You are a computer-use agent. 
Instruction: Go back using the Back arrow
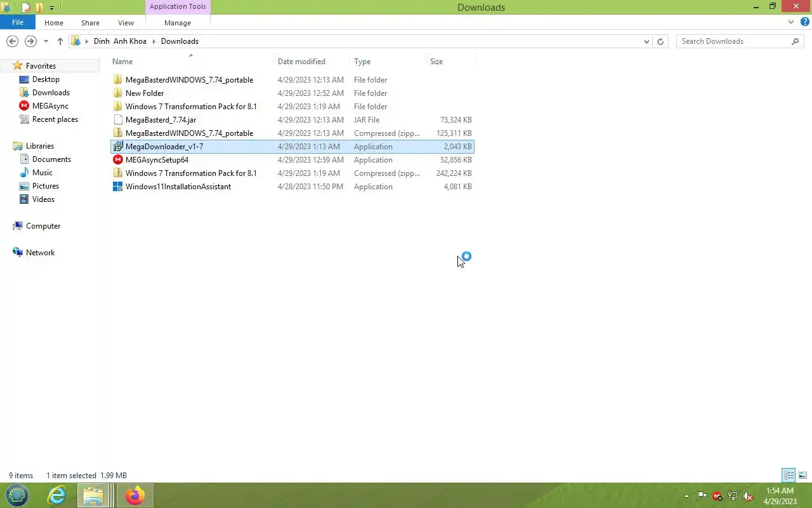(12, 41)
